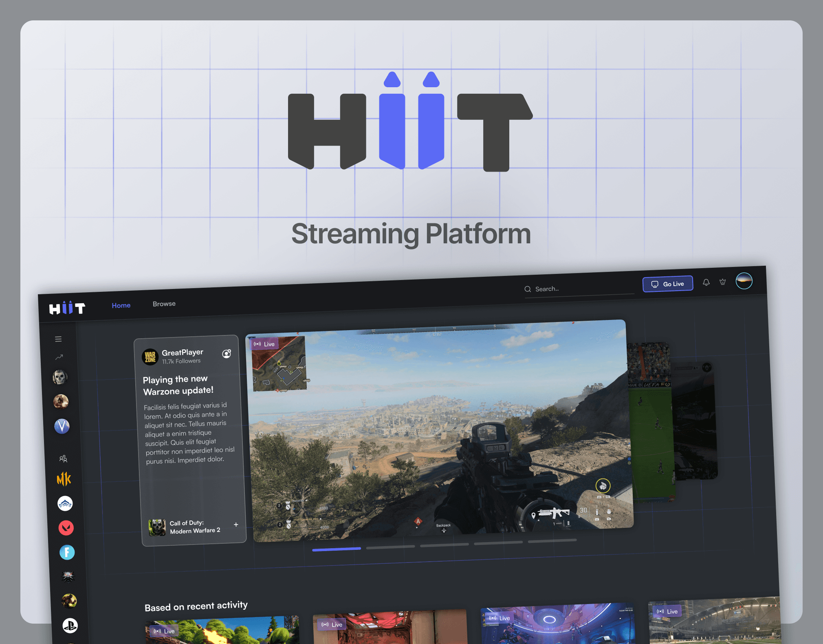Click the crown icon in header
The image size is (823, 644).
tap(722, 282)
